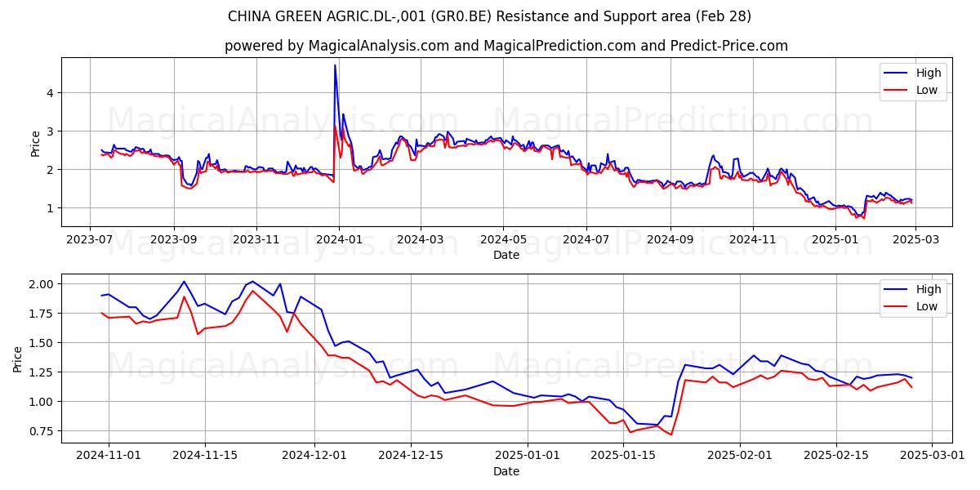The width and height of the screenshot is (980, 490).
Task: Click the bottom chart's '2025-02-15' date label
Action: (x=837, y=456)
